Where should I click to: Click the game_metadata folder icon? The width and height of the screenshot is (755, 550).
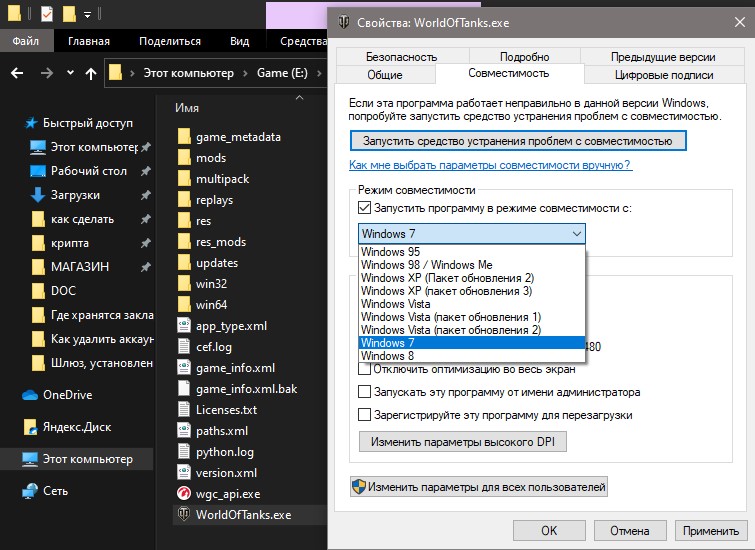(184, 136)
